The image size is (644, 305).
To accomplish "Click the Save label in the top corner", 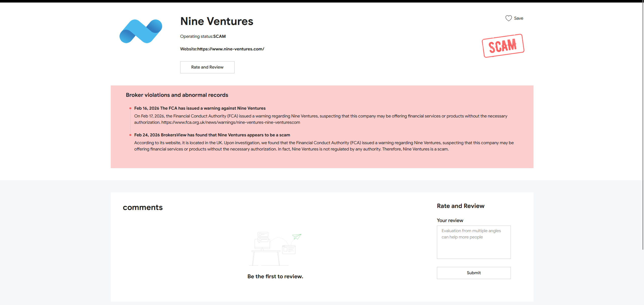I will 518,18.
